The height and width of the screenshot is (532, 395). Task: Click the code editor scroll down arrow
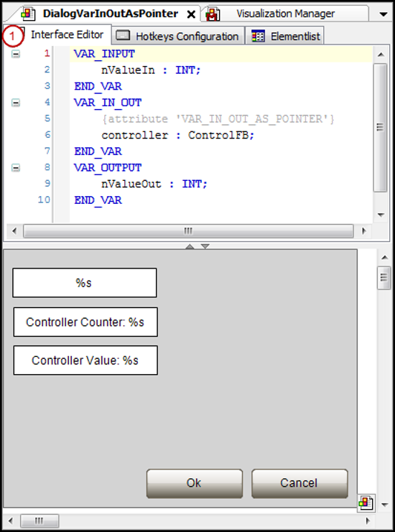coord(381,215)
